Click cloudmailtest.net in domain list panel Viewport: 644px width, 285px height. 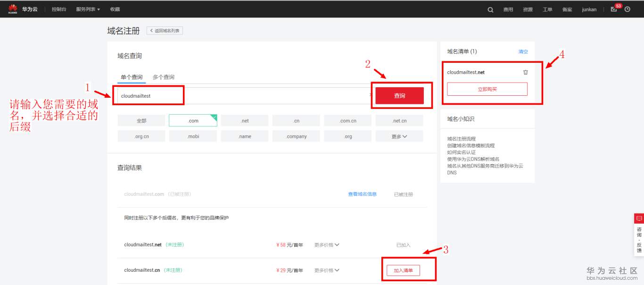point(466,72)
